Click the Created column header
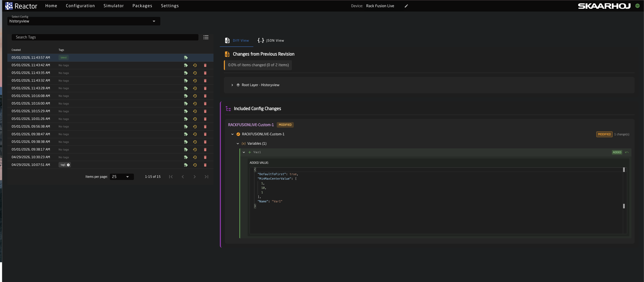 click(x=16, y=50)
